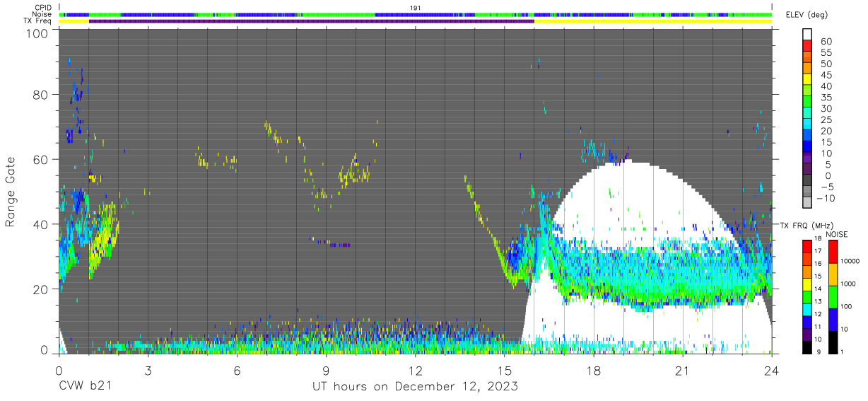868x401 pixels.
Task: Click the 45 degree elevation label
Action: pos(825,76)
